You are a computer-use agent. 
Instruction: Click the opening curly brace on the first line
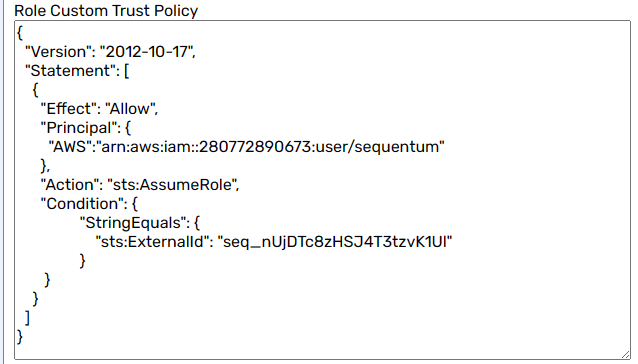tap(20, 33)
